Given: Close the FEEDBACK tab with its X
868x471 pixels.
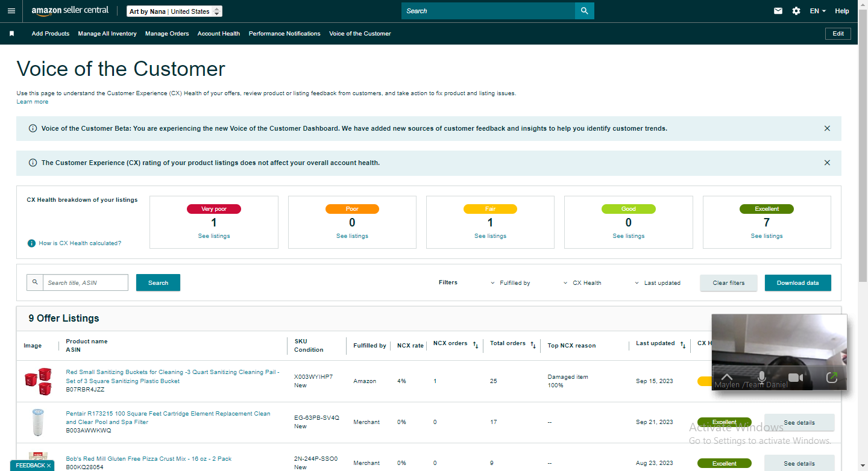Looking at the screenshot, I should pos(49,466).
